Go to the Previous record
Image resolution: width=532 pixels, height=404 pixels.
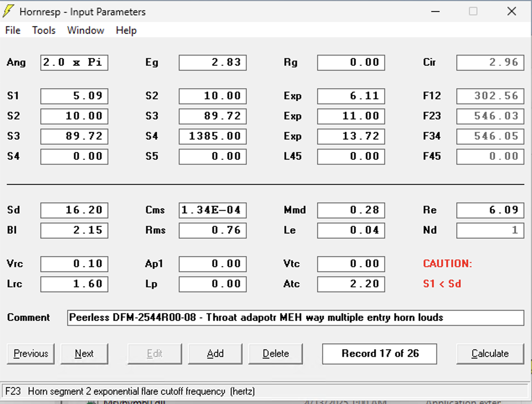coord(31,354)
